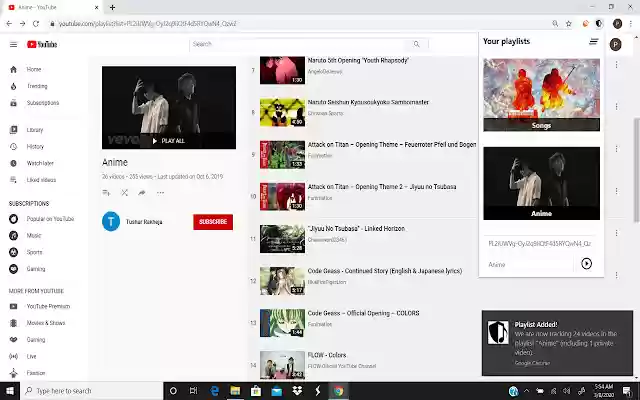Open options dots for Continued Story row
Image resolution: width=640 pixels, height=400 pixels.
[616, 275]
